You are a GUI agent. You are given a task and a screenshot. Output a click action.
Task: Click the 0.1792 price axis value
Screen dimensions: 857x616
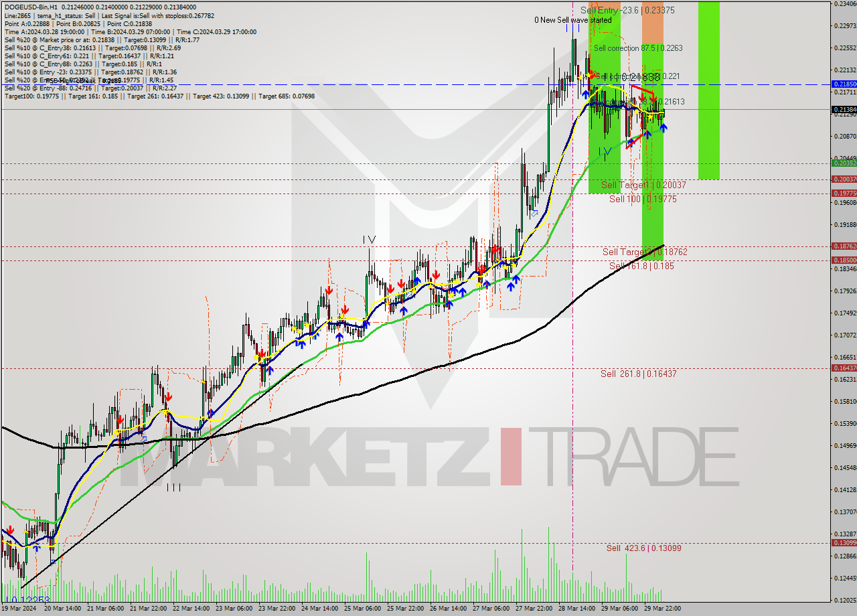[x=844, y=291]
